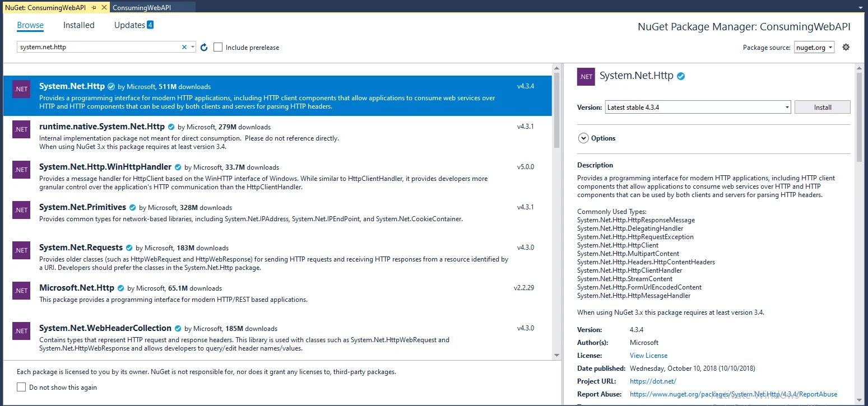This screenshot has height=406, width=868.
Task: Click the .NET icon of System.Net.Requests
Action: click(21, 250)
